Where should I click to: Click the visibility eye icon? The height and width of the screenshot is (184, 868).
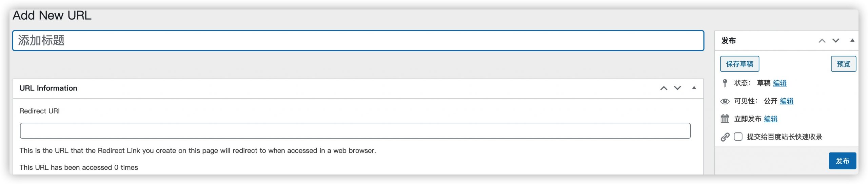(725, 101)
